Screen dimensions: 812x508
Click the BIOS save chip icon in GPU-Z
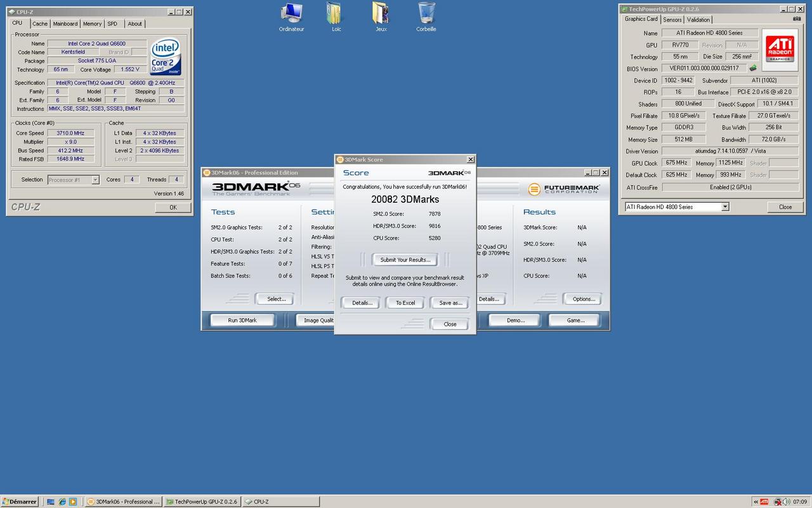[x=753, y=68]
